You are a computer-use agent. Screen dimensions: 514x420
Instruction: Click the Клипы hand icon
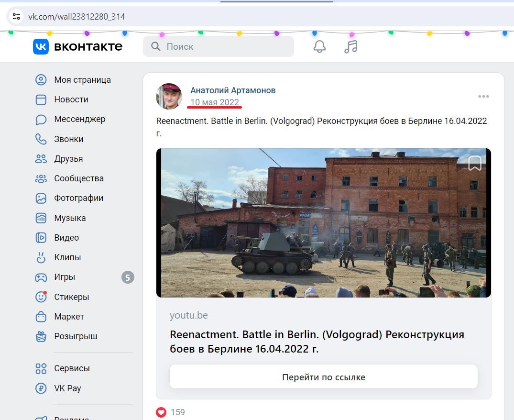pyautogui.click(x=41, y=258)
